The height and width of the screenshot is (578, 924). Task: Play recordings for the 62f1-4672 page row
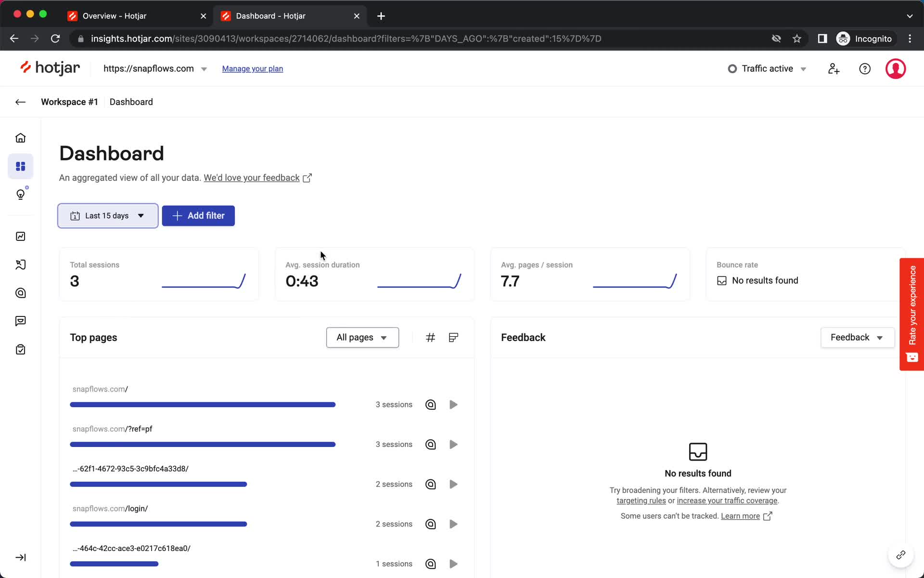453,484
